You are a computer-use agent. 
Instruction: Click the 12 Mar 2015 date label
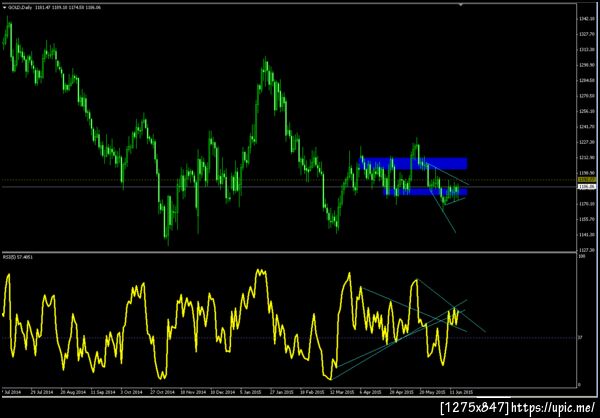tap(342, 393)
